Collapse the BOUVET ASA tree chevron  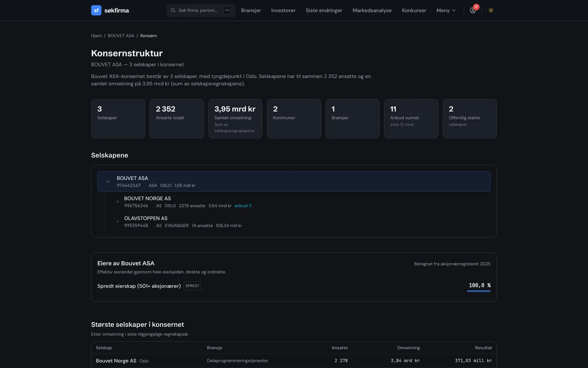click(108, 181)
